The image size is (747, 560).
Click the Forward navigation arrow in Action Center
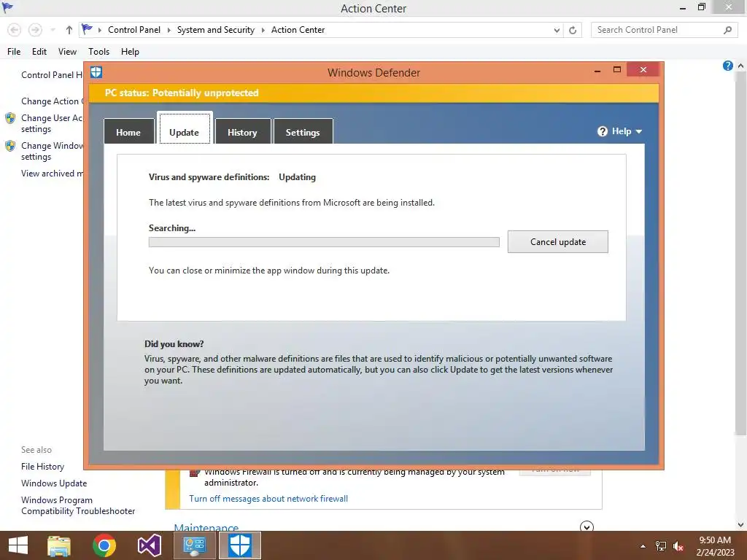[x=35, y=30]
